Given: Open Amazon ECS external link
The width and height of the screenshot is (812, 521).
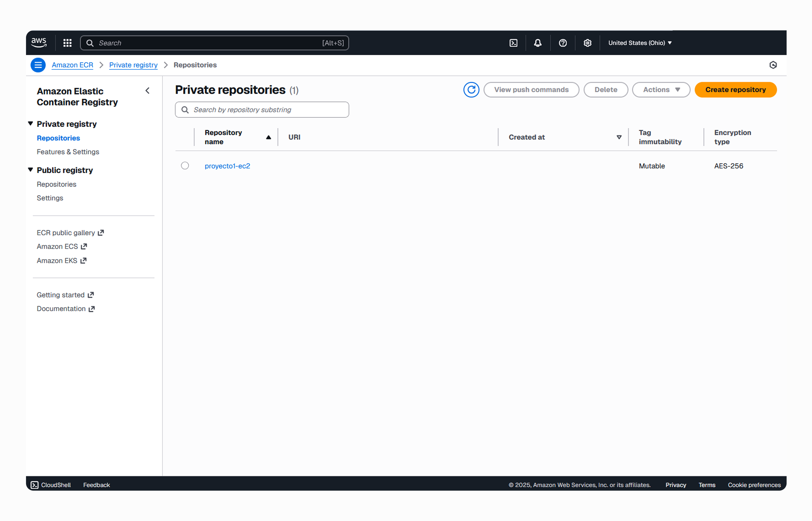Looking at the screenshot, I should click(62, 246).
